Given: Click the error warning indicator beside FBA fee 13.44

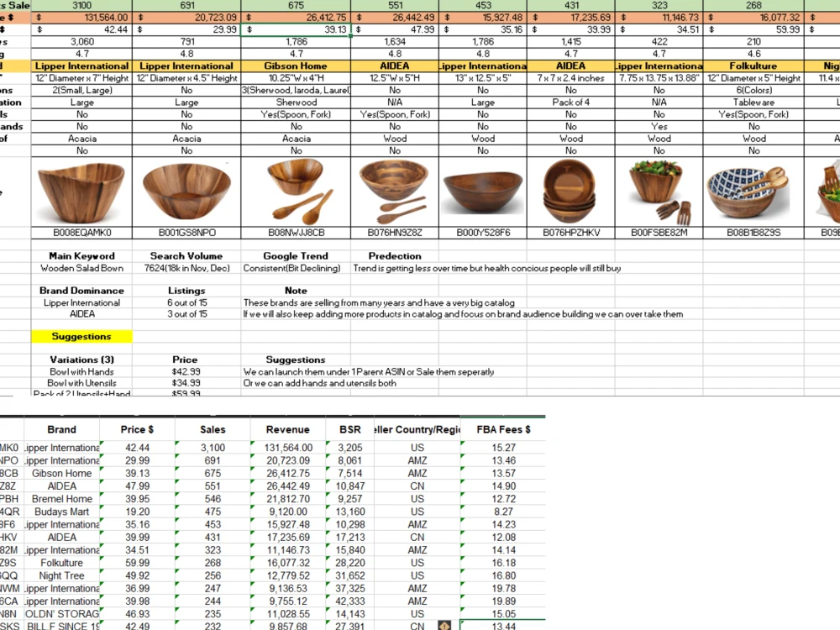Looking at the screenshot, I should (x=444, y=626).
